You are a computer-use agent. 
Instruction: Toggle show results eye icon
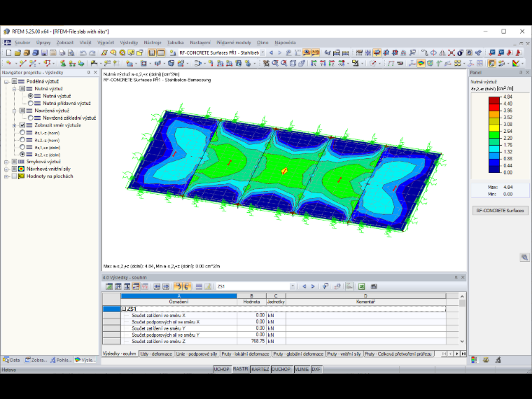307,52
